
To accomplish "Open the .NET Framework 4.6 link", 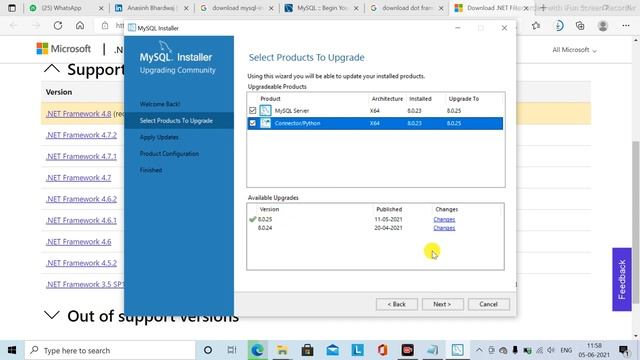I will coord(78,242).
